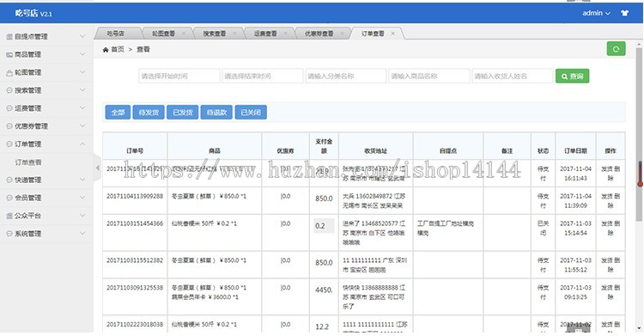Click the down arrow at scrollbar bottom

639,328
